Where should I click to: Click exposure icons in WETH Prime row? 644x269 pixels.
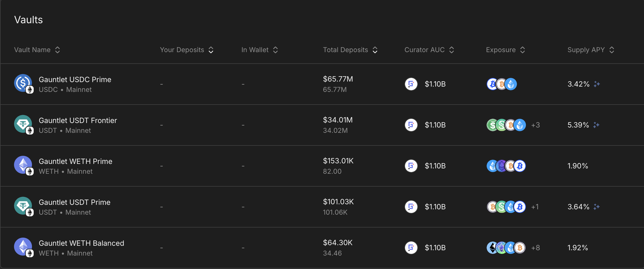point(506,166)
